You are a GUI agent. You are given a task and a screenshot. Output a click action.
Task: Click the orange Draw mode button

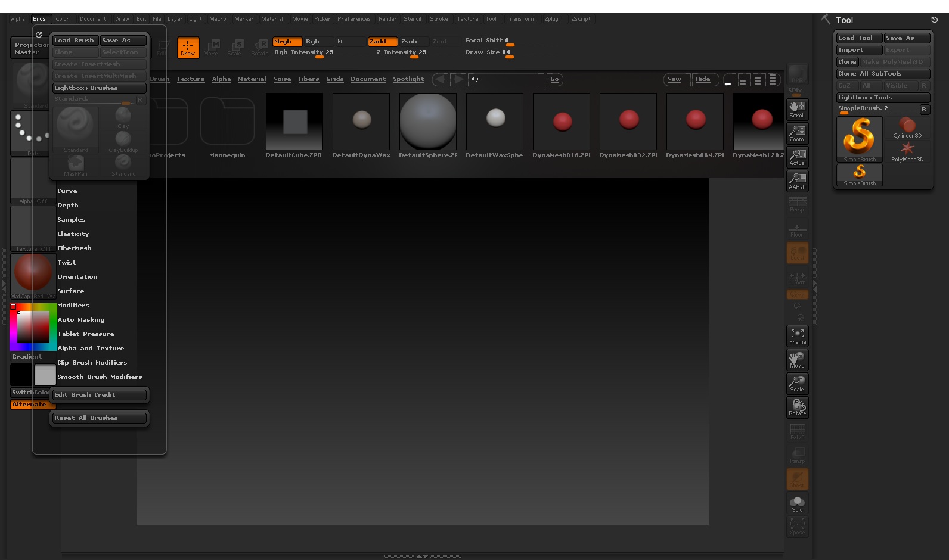pos(188,47)
